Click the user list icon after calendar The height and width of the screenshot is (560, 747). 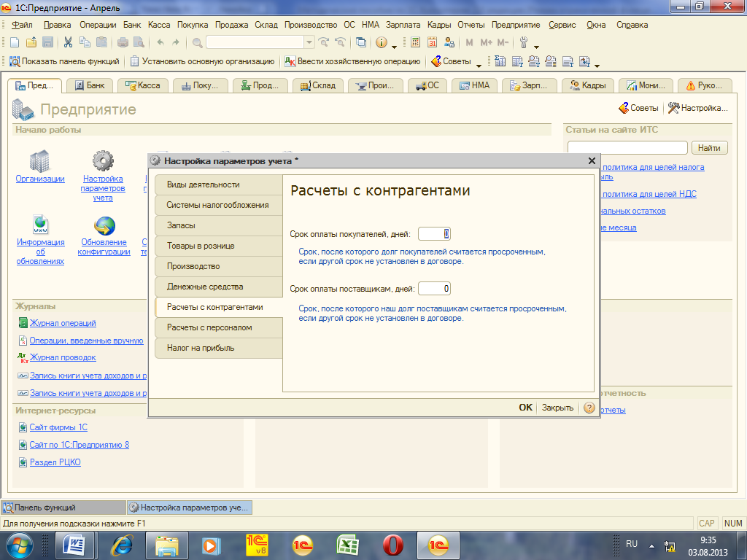pos(449,42)
